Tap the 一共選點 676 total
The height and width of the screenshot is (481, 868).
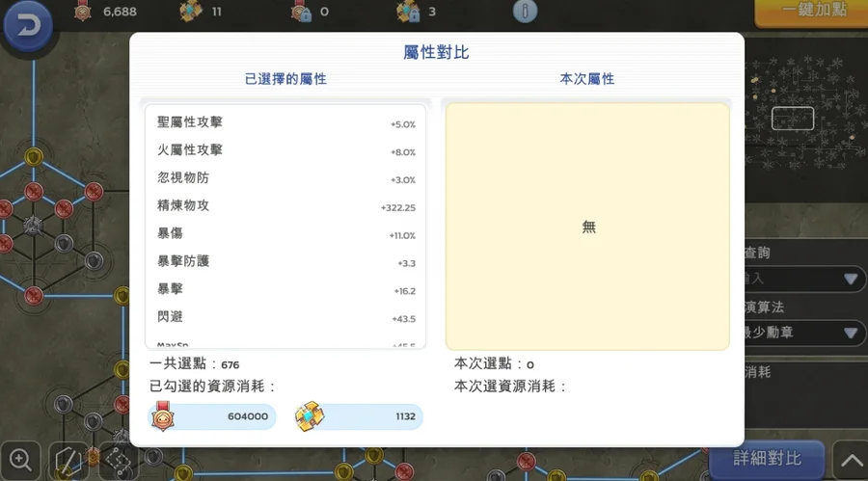[x=194, y=364]
